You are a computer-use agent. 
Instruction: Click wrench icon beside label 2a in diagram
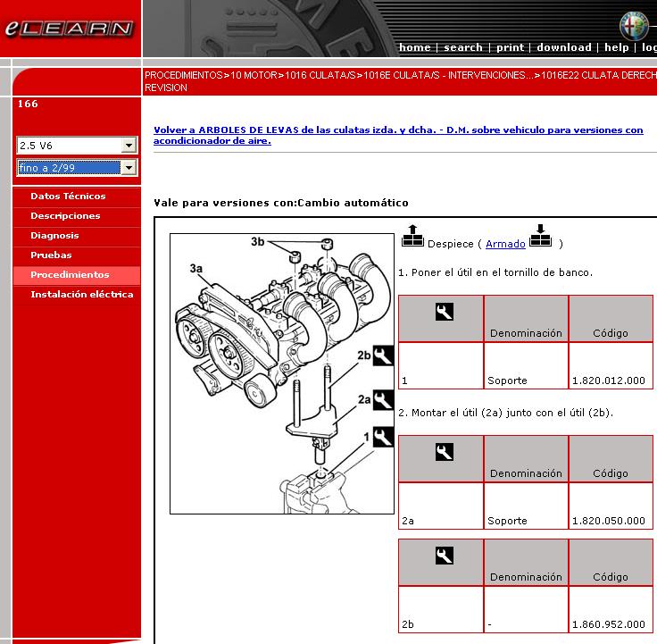[383, 399]
